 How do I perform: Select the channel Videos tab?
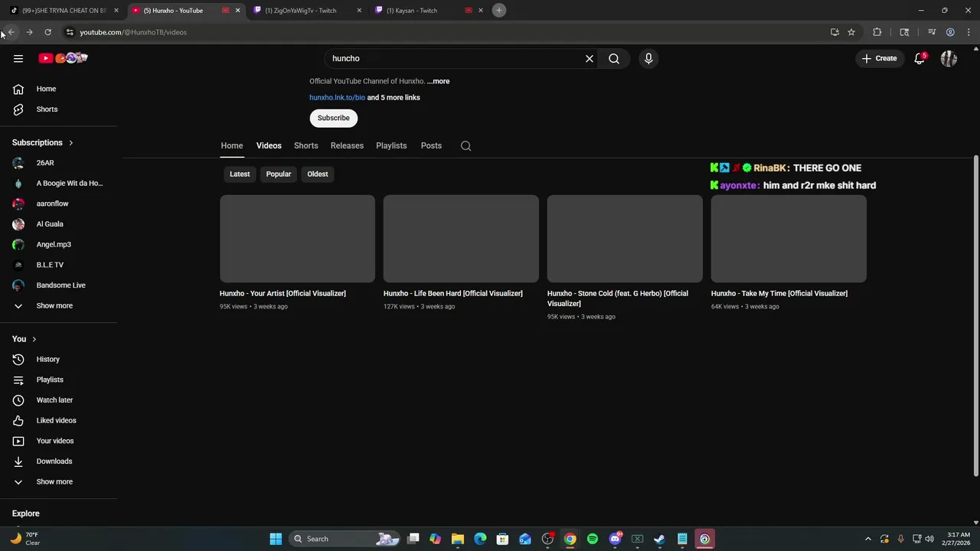click(269, 145)
